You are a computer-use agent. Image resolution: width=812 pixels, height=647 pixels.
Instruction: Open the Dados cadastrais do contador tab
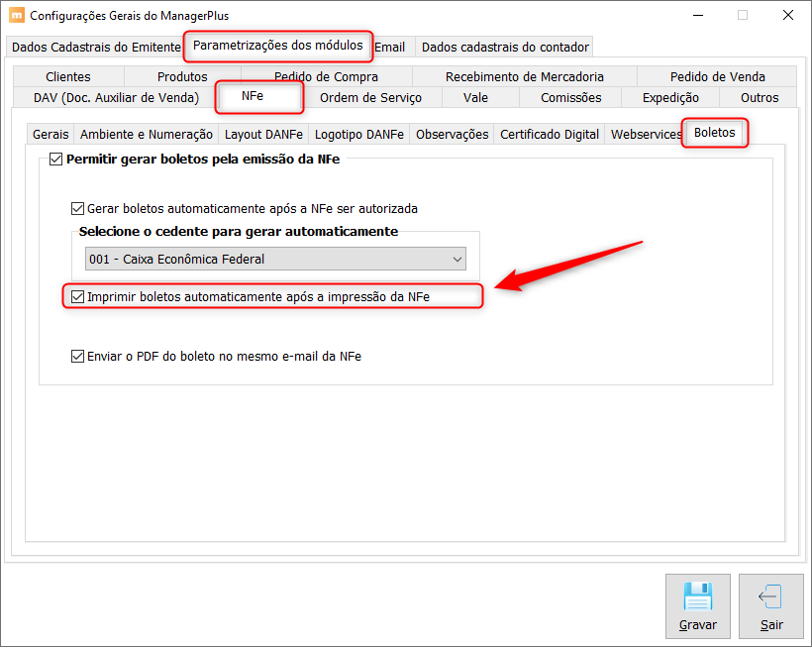click(x=505, y=48)
